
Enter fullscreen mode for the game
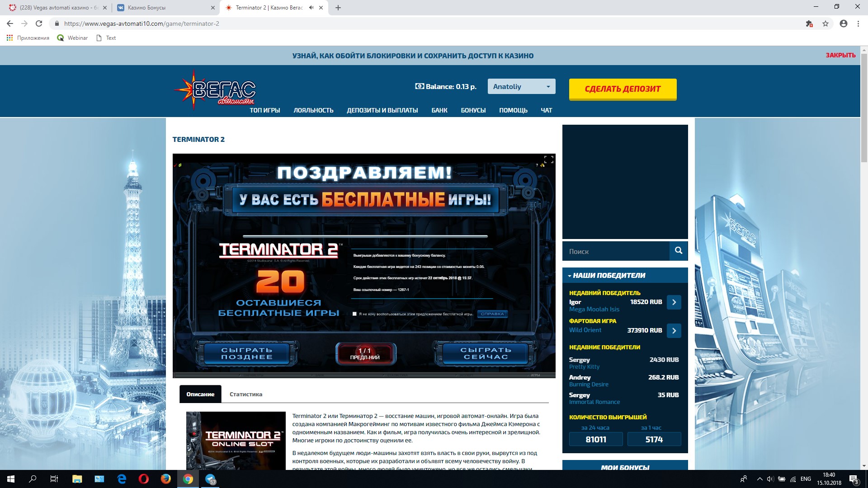(548, 160)
